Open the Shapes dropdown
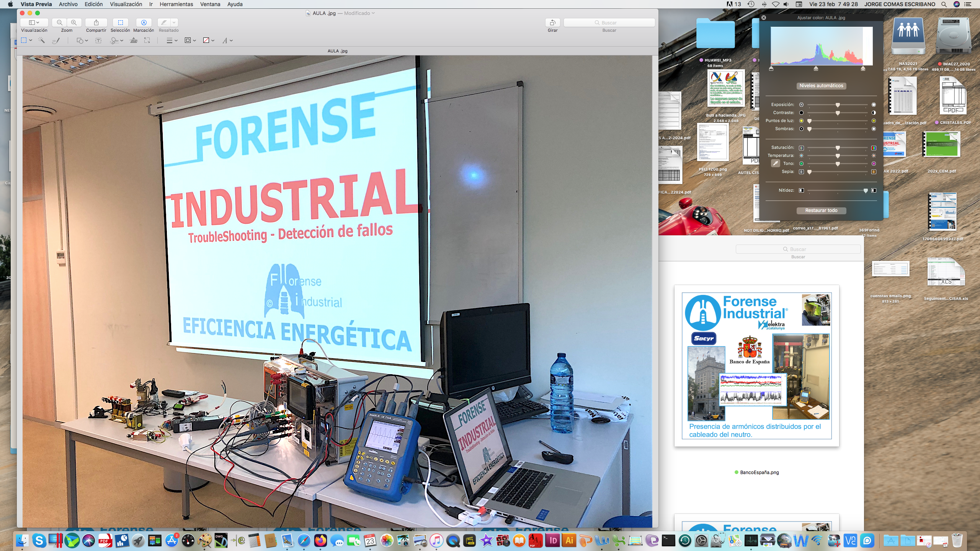Screen dimensions: 980x551 [x=82, y=41]
